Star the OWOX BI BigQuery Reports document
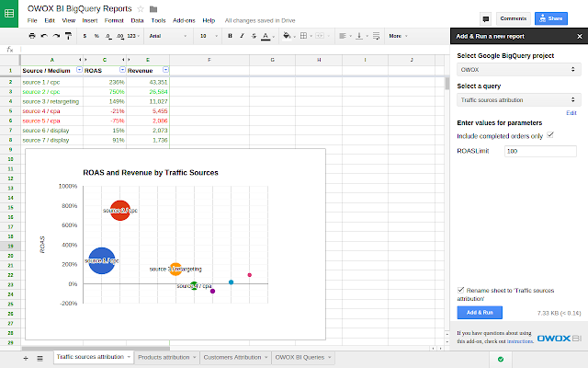This screenshot has width=588, height=368. (141, 8)
